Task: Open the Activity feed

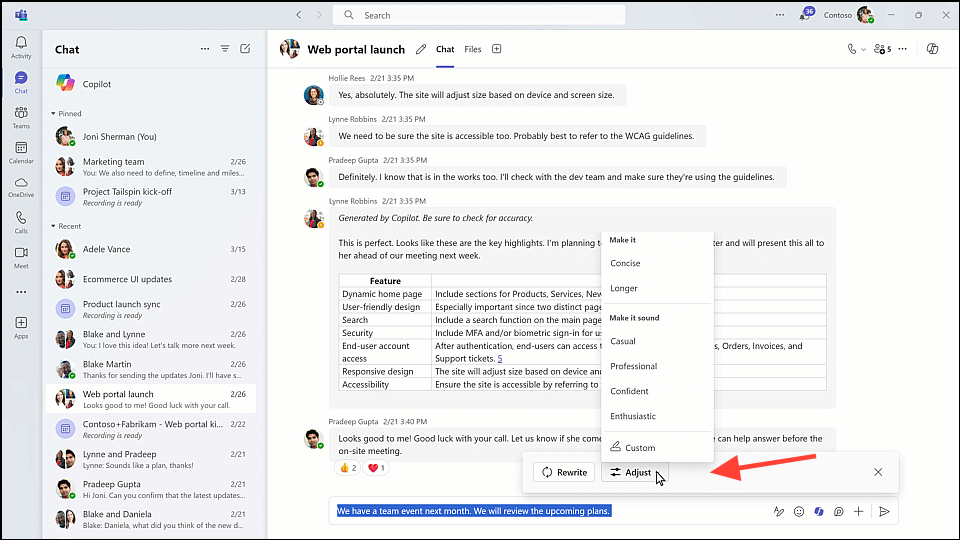Action: [21, 47]
